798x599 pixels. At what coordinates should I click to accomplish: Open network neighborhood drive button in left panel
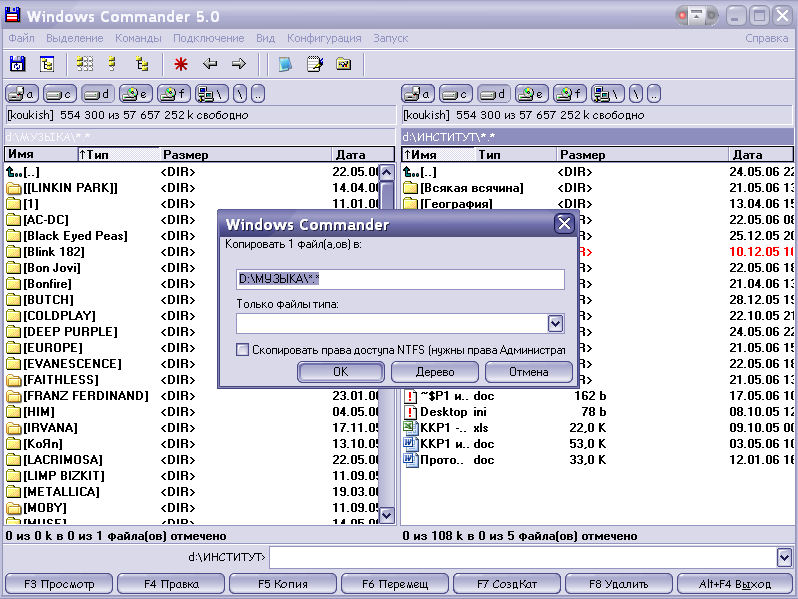(x=211, y=94)
